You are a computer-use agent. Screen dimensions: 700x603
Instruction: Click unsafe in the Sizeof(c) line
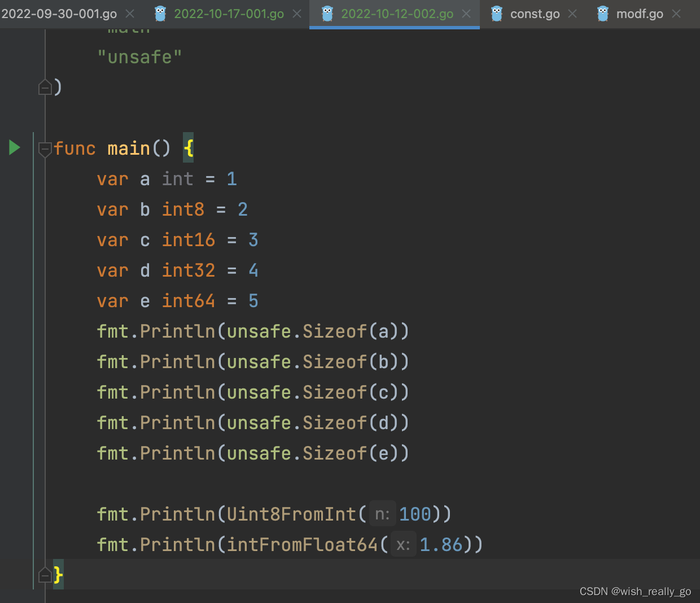(259, 392)
